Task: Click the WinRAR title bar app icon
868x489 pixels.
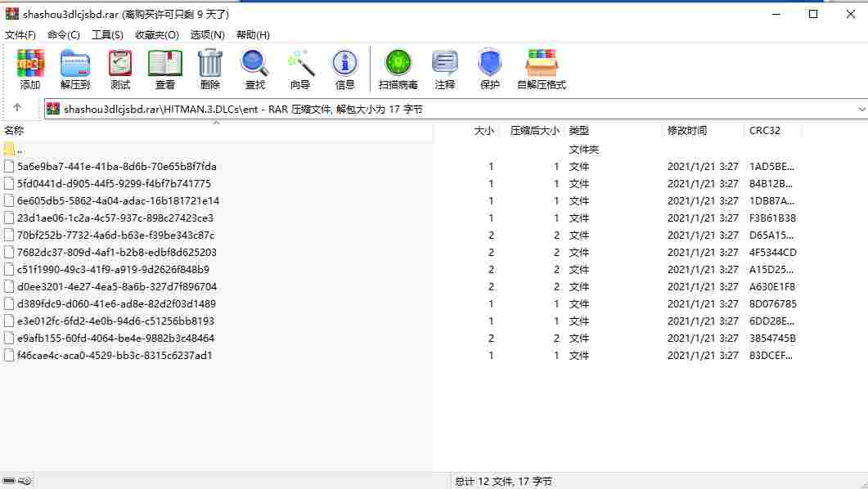Action: [11, 14]
